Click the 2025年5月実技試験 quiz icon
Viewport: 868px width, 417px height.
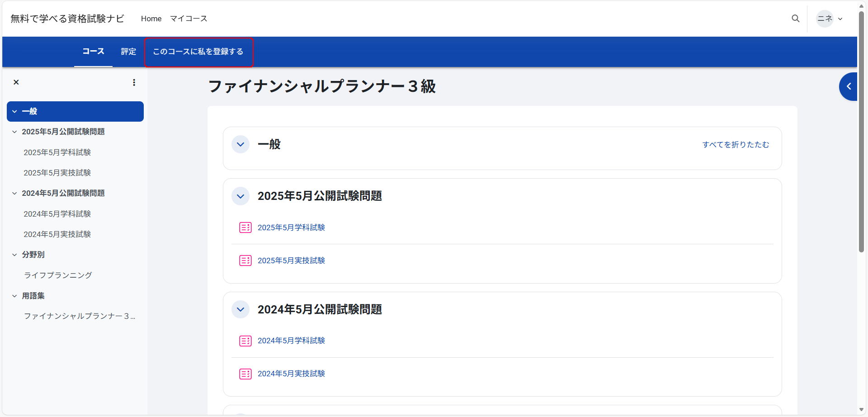[x=245, y=261]
